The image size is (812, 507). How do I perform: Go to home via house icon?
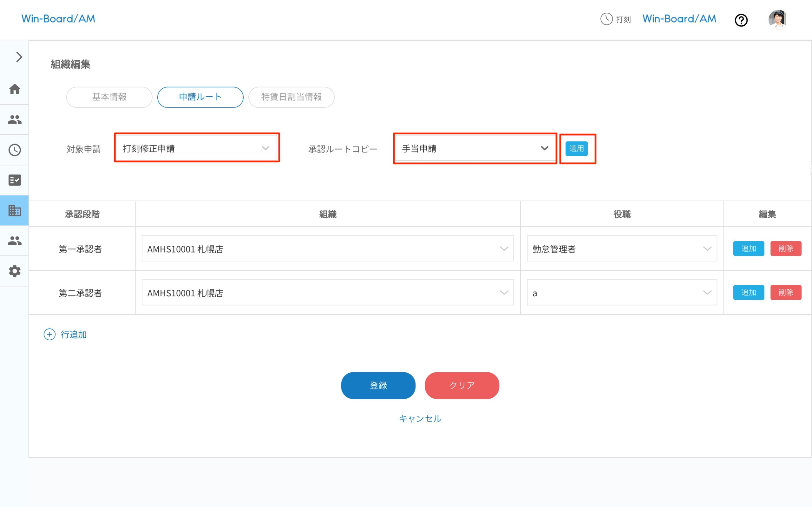[x=15, y=89]
